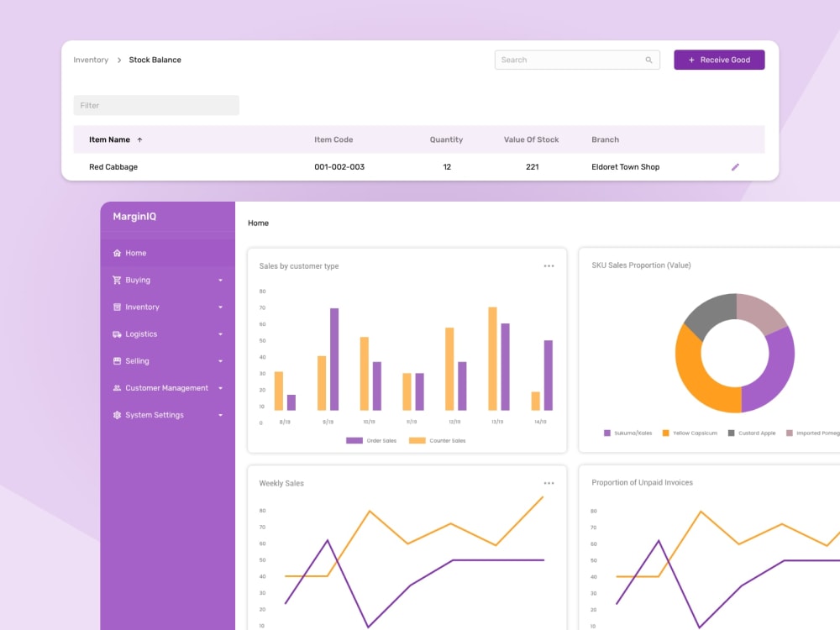Expand the Buying sidebar section

[x=221, y=280]
